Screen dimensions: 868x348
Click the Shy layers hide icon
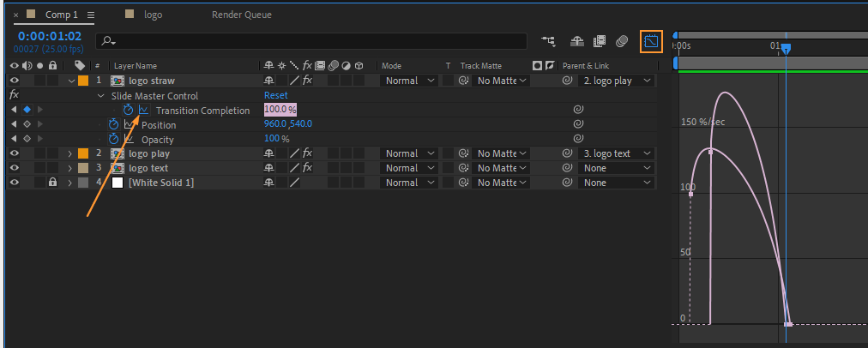point(577,41)
